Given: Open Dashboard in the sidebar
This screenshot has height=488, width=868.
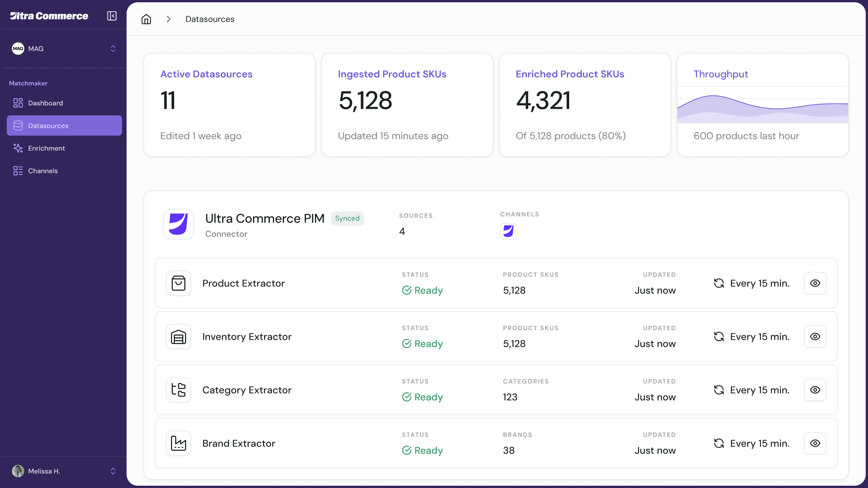Looking at the screenshot, I should click(46, 103).
